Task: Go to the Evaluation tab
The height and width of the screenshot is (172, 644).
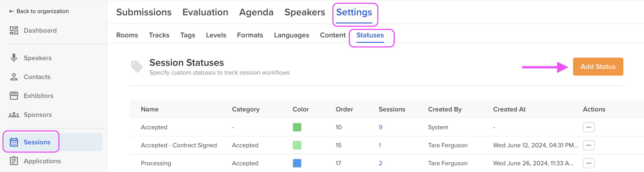Action: click(x=205, y=12)
